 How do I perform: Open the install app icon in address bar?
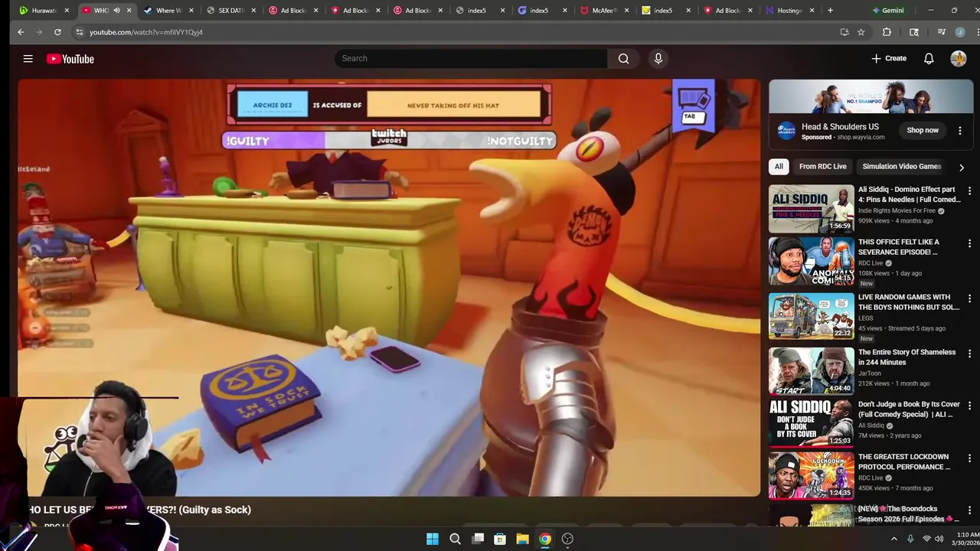(844, 32)
